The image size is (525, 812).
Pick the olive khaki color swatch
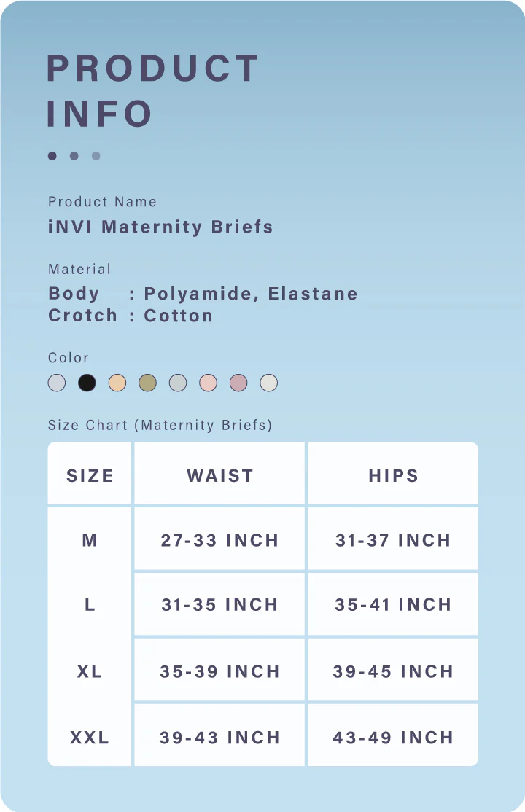click(148, 383)
